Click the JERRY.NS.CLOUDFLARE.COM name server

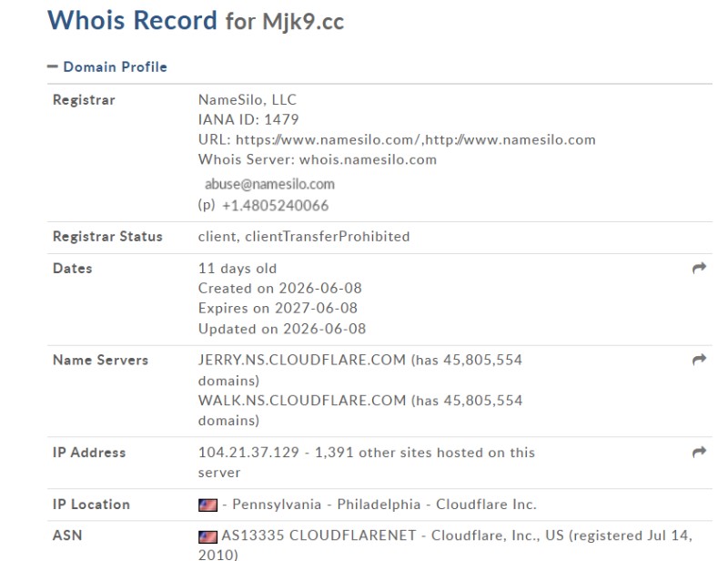pyautogui.click(x=302, y=360)
